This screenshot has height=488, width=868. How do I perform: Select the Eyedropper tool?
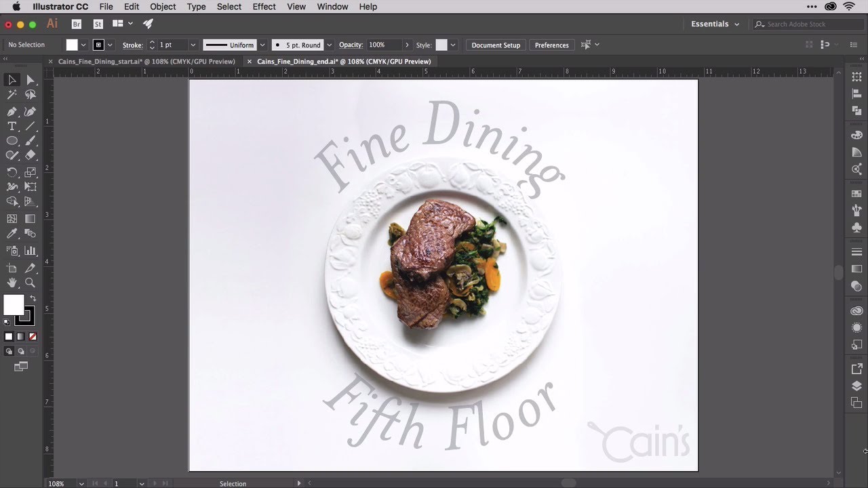pos(12,234)
